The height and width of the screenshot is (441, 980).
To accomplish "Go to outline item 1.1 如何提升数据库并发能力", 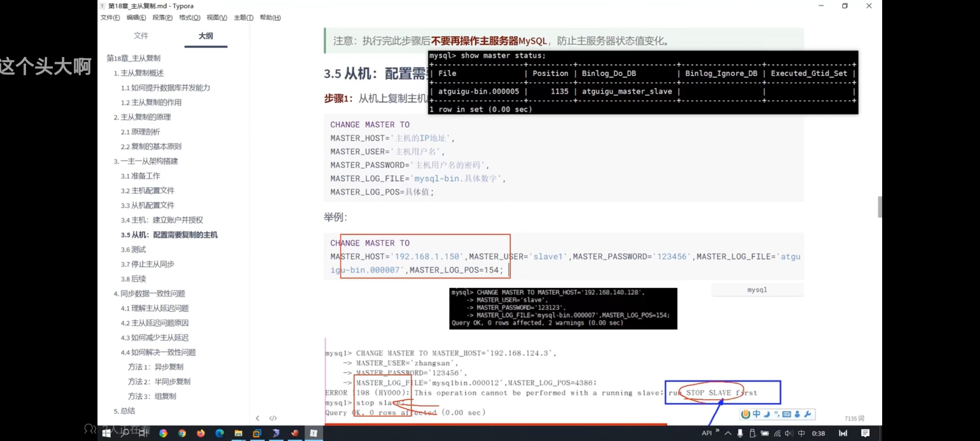I will point(166,88).
